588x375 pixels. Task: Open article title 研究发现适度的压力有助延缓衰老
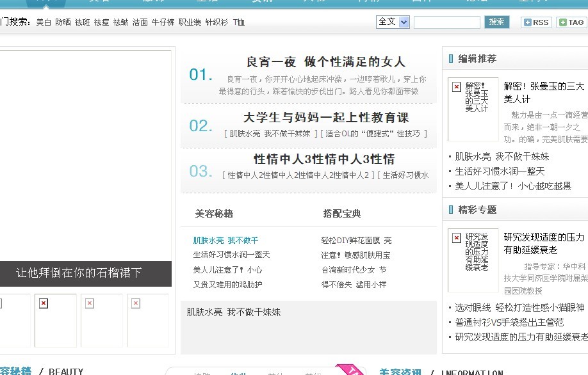coord(544,244)
